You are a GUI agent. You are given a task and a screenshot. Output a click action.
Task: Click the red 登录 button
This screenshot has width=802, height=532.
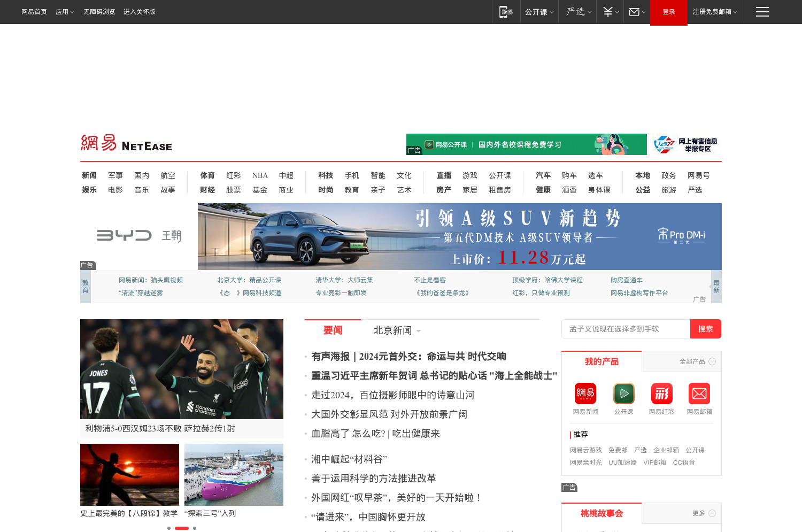(669, 12)
